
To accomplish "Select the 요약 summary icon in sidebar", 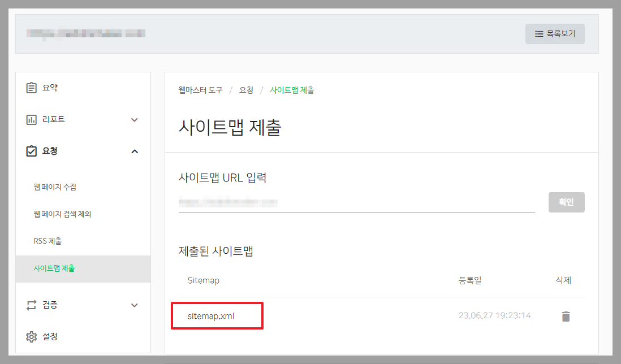I will point(32,87).
